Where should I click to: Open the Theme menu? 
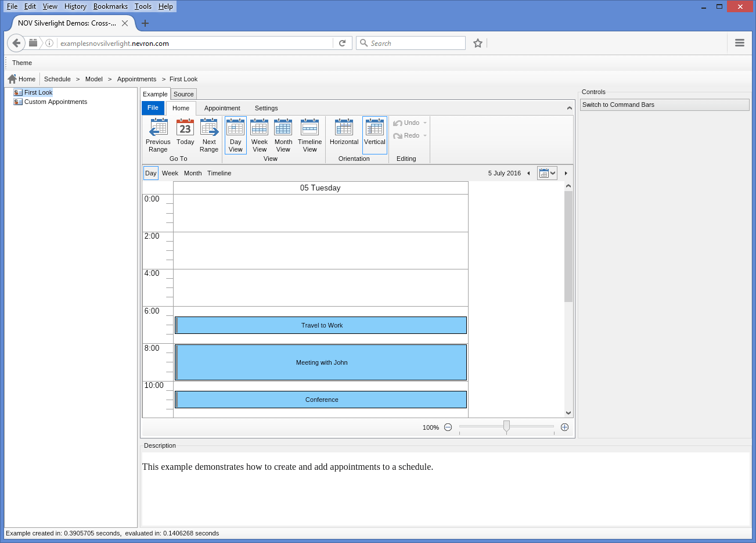22,63
